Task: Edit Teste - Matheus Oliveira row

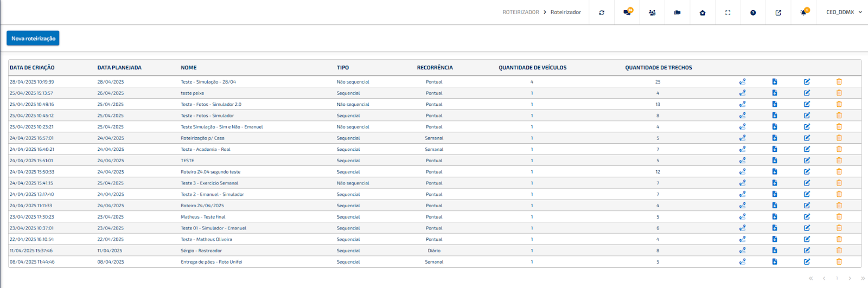Action: tap(807, 239)
